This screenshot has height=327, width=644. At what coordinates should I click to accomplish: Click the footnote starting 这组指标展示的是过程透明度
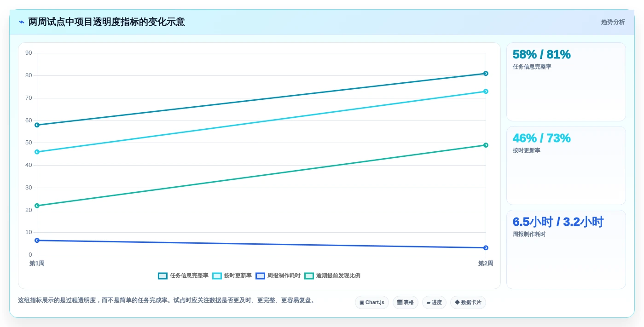pyautogui.click(x=167, y=300)
